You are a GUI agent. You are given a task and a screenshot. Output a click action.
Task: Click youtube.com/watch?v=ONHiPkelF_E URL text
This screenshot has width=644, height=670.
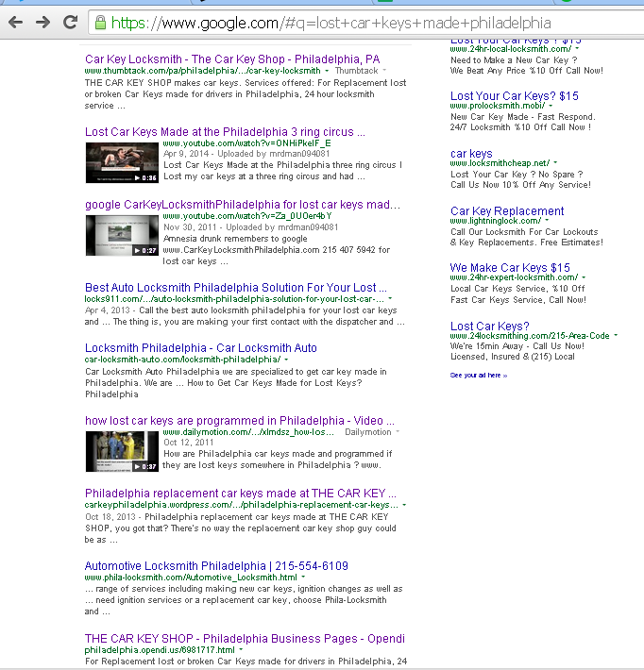[x=246, y=143]
